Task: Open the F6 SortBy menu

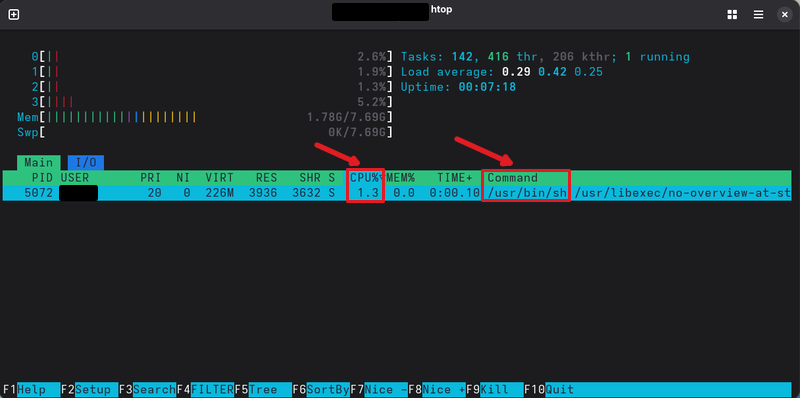Action: pos(321,390)
